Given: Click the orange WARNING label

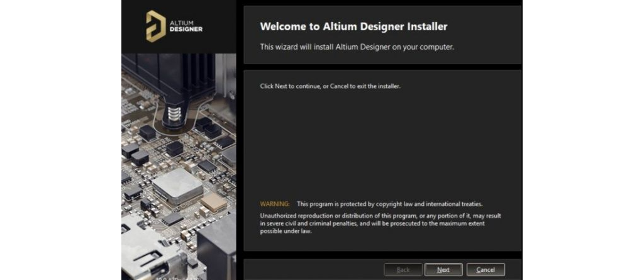Looking at the screenshot, I should tap(275, 204).
